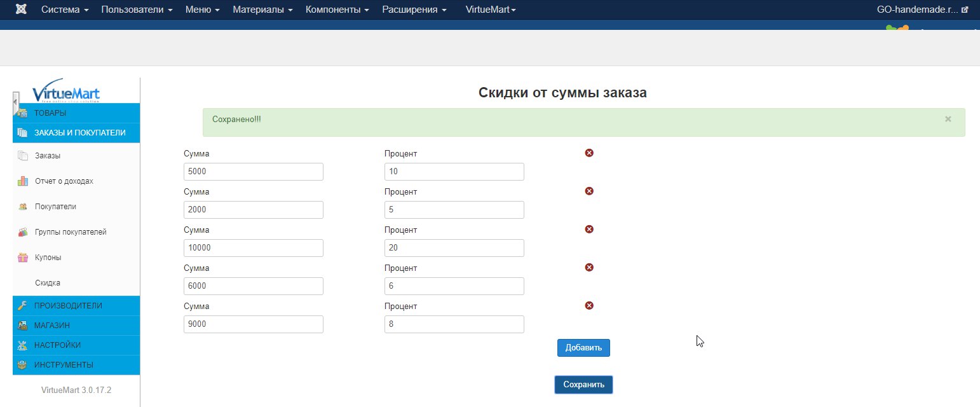Click the Сумма field containing 6000
This screenshot has height=407, width=980.
(254, 286)
